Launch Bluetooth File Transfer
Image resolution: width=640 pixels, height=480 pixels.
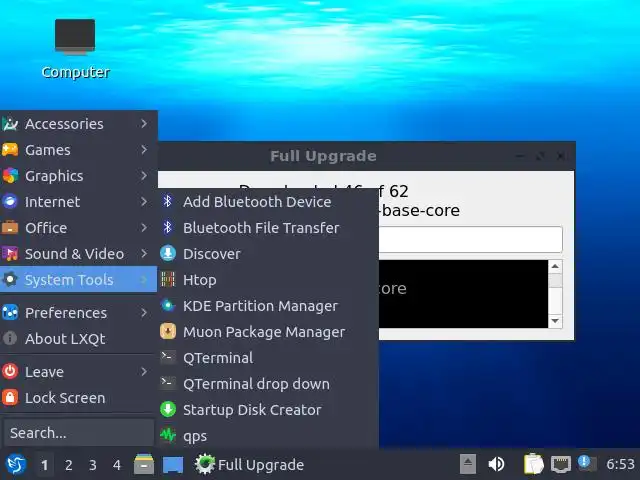[x=269, y=228]
